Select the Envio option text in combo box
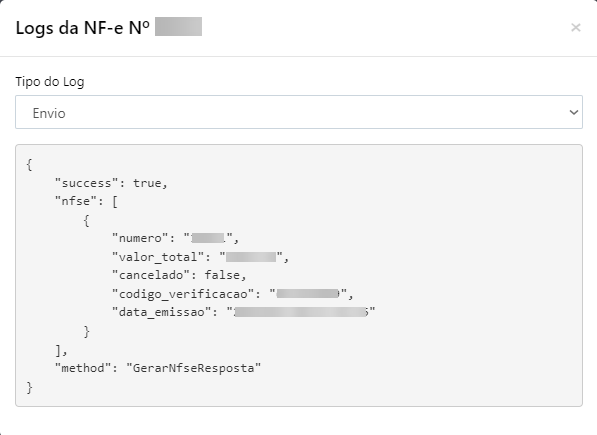The image size is (597, 435). click(49, 113)
